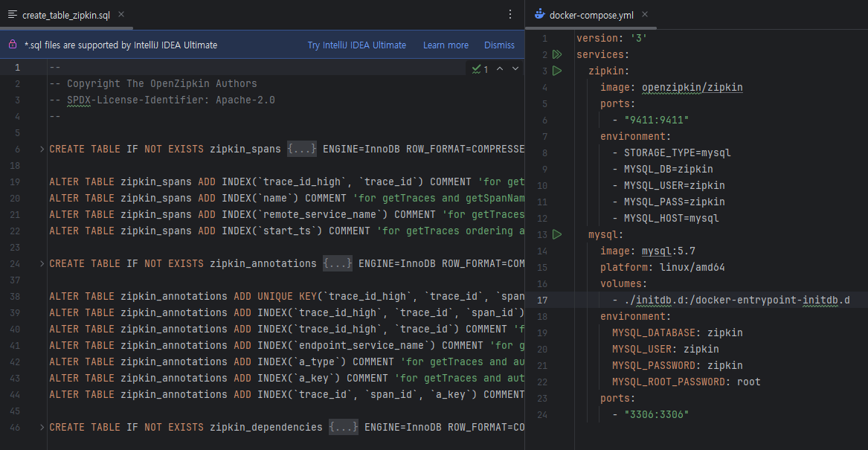
Task: Expand the zipkin_spans CREATE TABLE fold arrow
Action: click(42, 149)
